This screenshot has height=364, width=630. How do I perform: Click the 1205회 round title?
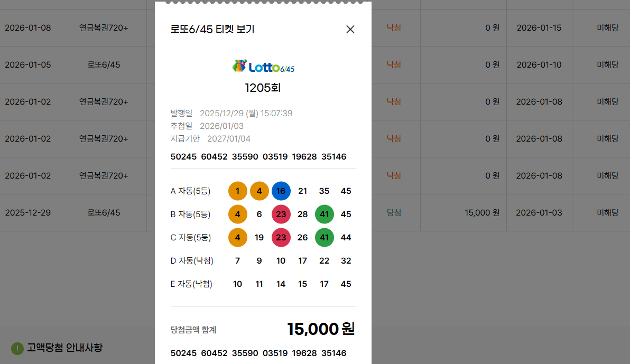click(263, 88)
